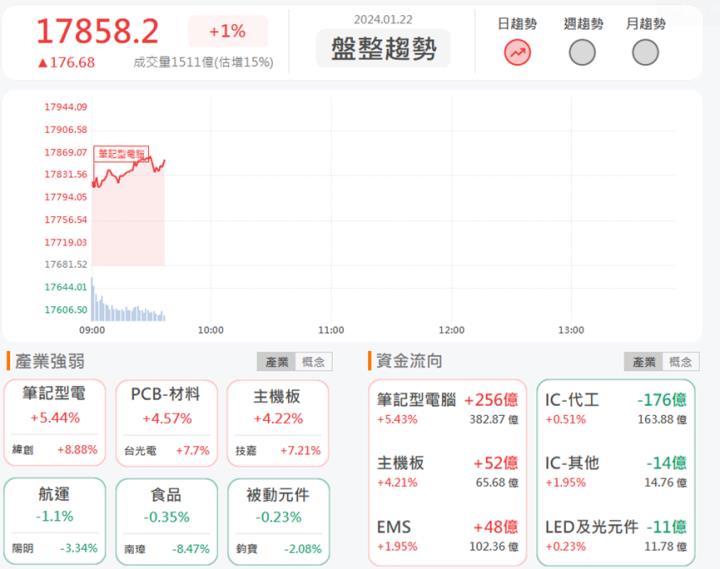Open the 食品 sector card
The image size is (720, 569).
click(166, 521)
